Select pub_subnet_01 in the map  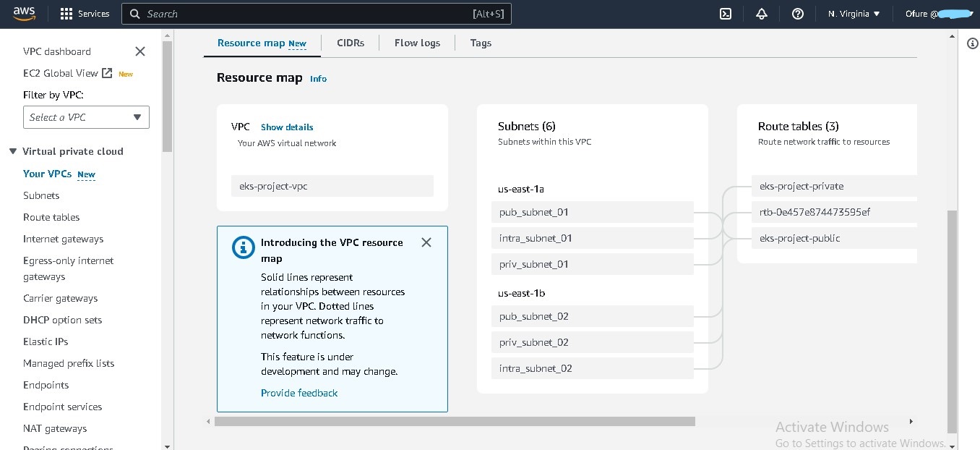coord(593,212)
